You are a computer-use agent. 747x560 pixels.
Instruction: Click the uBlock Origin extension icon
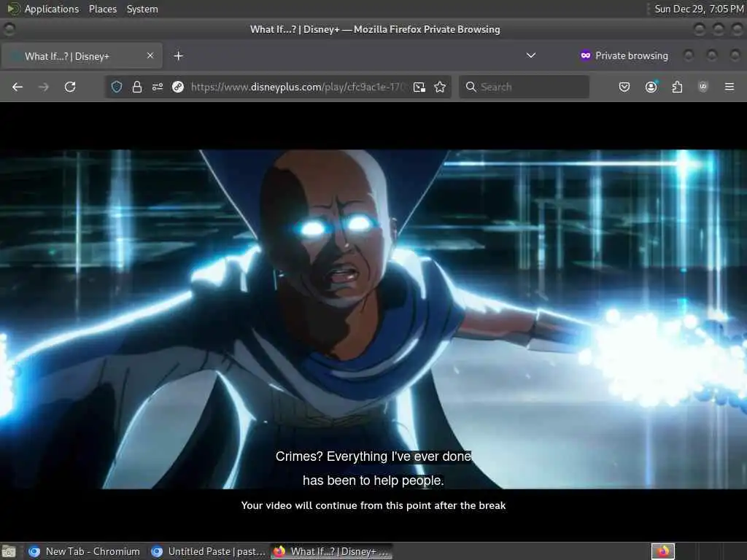tap(703, 87)
